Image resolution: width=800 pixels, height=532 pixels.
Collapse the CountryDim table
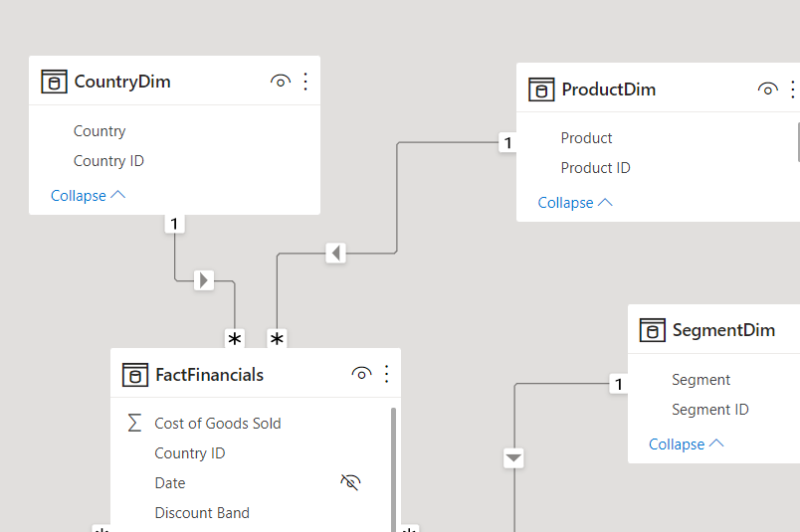click(x=89, y=195)
